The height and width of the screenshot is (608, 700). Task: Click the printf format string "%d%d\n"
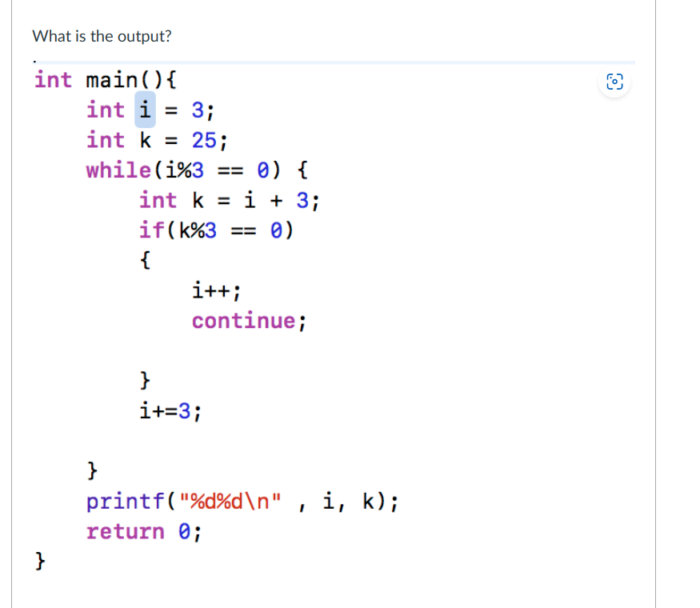point(233,500)
